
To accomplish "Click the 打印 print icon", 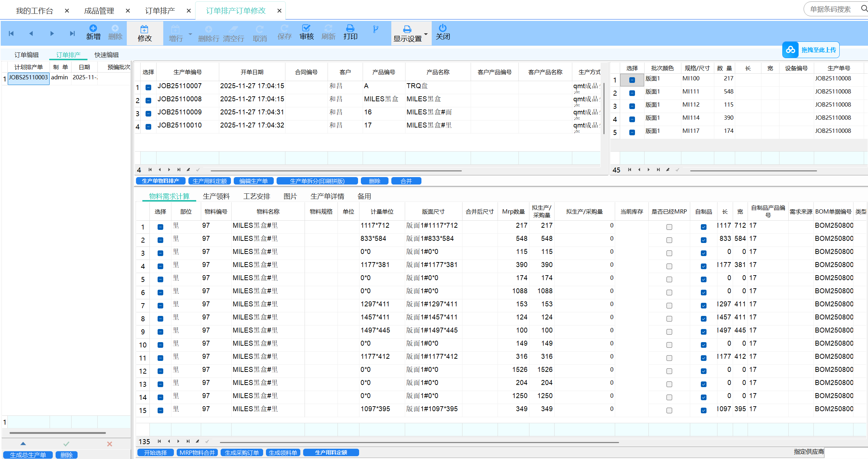I will 350,28.
